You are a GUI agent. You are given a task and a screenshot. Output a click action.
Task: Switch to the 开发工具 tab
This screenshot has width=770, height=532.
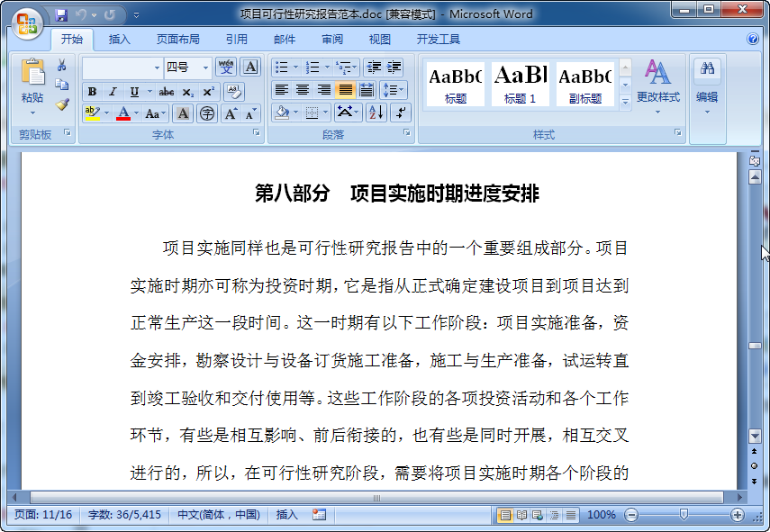coord(438,40)
